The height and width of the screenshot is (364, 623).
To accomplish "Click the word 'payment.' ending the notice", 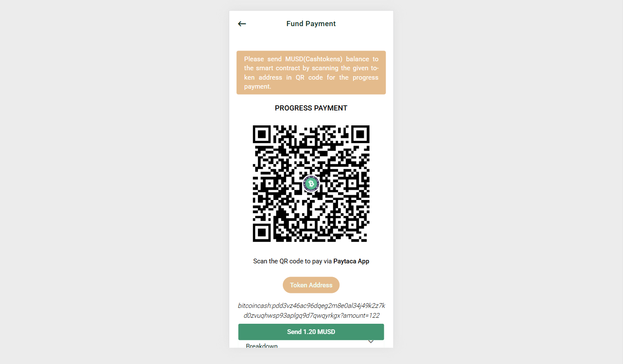I will point(258,87).
